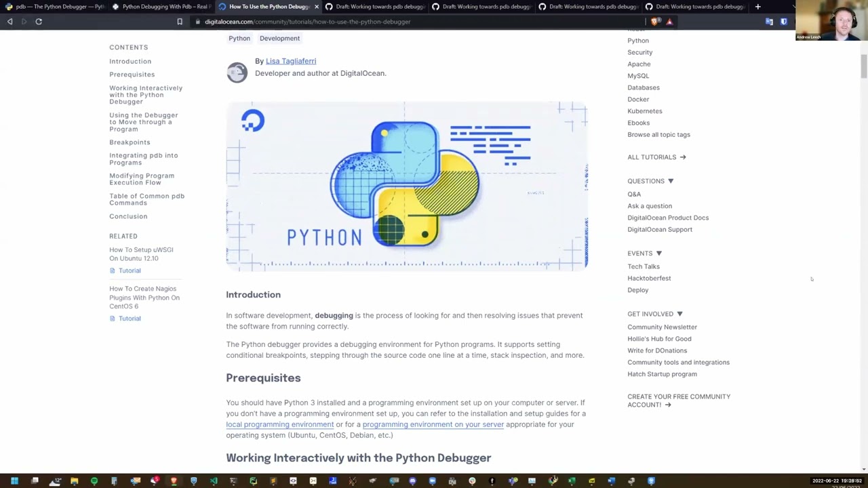Image resolution: width=868 pixels, height=488 pixels.
Task: Reload the page with refresh icon
Action: [x=39, y=22]
